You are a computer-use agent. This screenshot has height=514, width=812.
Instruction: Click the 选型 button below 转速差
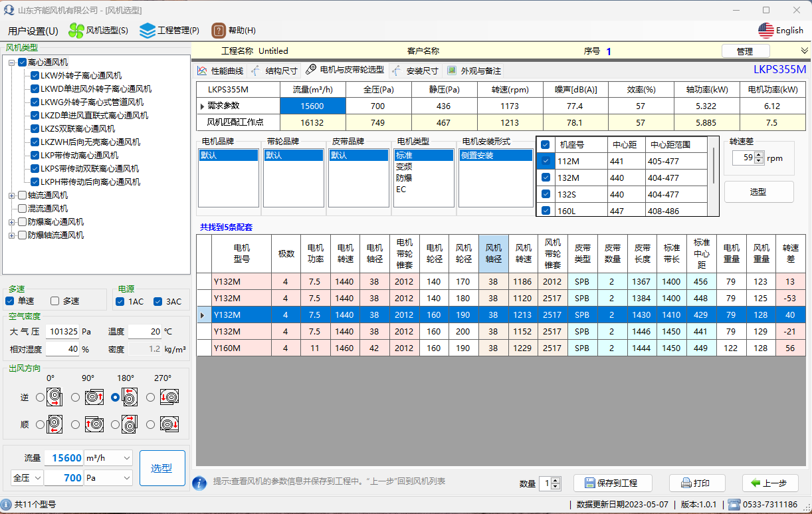[758, 192]
